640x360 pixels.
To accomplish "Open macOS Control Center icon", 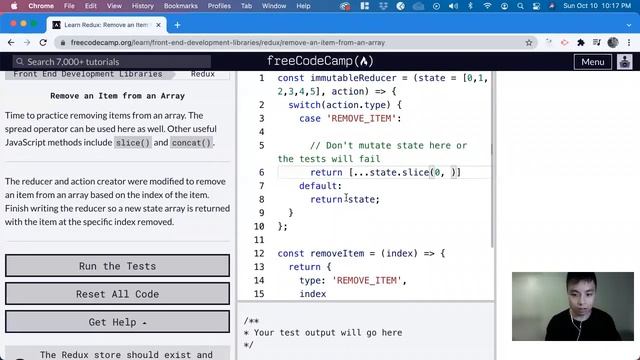I will click(536, 6).
